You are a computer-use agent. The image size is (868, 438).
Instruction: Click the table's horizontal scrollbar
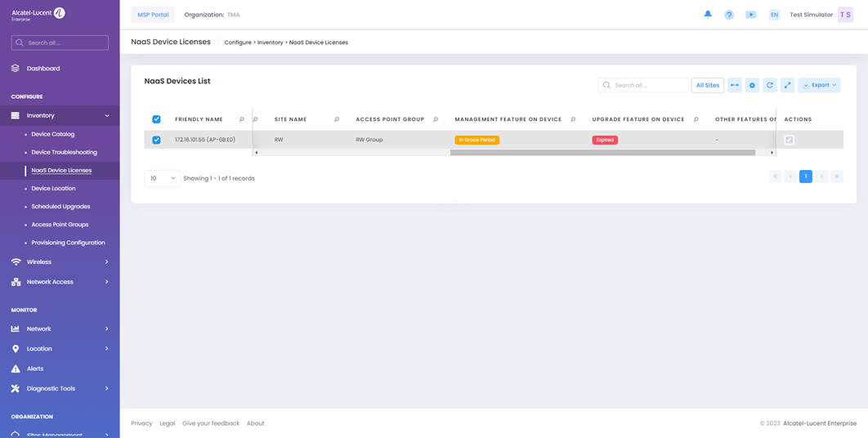(x=602, y=153)
